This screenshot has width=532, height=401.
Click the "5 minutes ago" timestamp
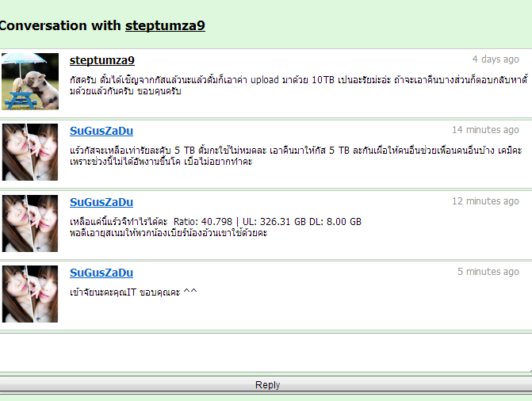click(x=488, y=272)
